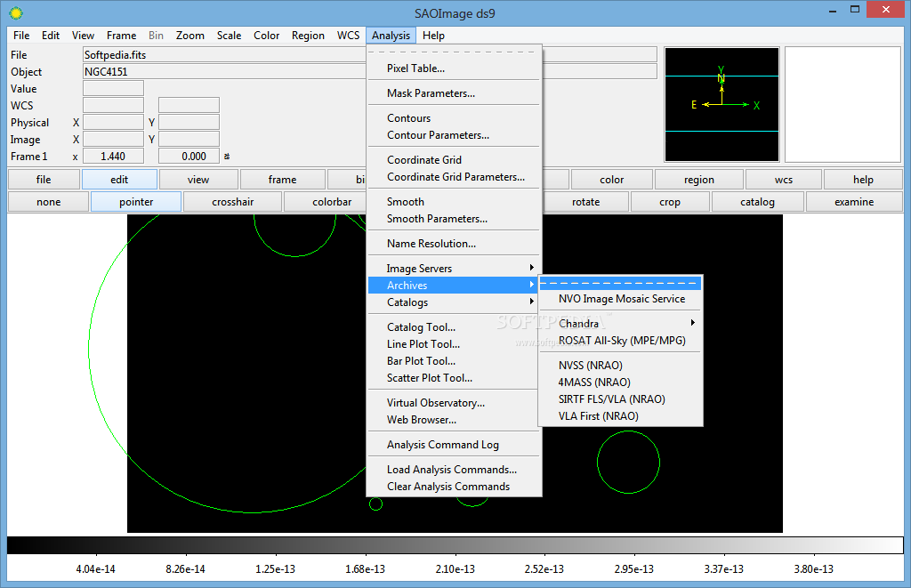Select Virtual Observatory...
Image resolution: width=911 pixels, height=588 pixels.
(455, 403)
